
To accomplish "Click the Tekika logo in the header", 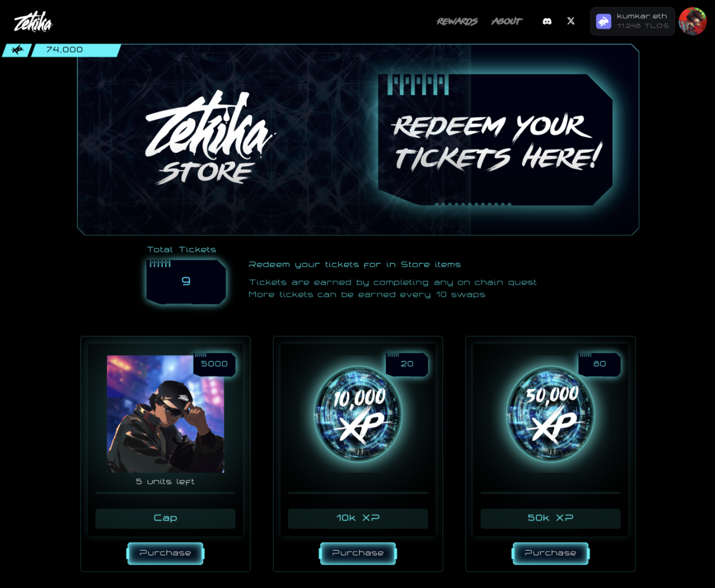I will 33,22.
